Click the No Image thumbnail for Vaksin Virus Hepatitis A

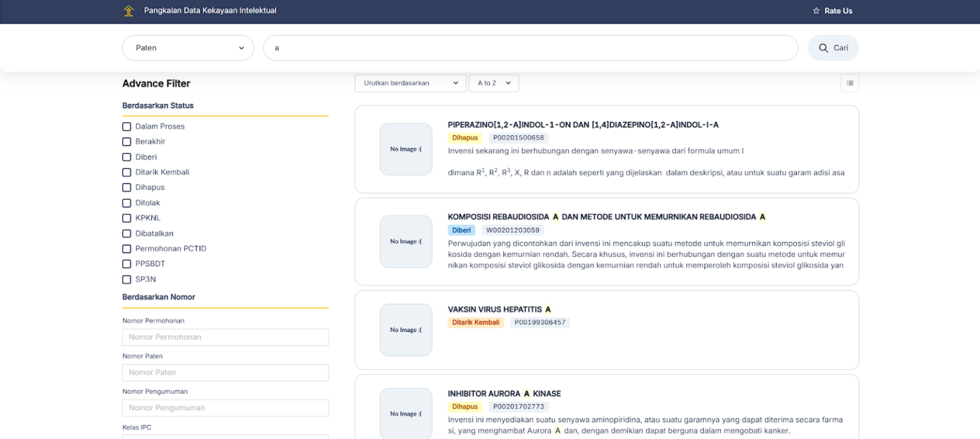406,330
